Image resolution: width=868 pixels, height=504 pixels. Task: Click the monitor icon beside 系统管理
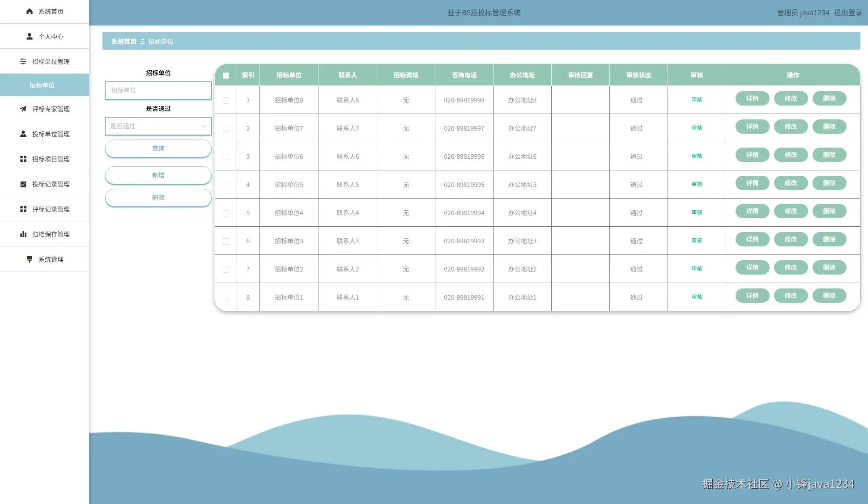pyautogui.click(x=30, y=259)
